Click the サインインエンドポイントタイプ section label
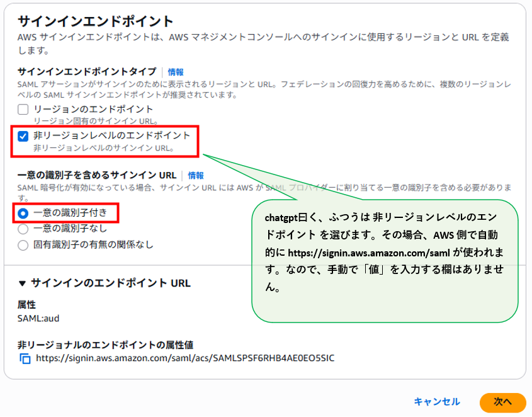Screen dimensions: 532x417 click(x=87, y=72)
